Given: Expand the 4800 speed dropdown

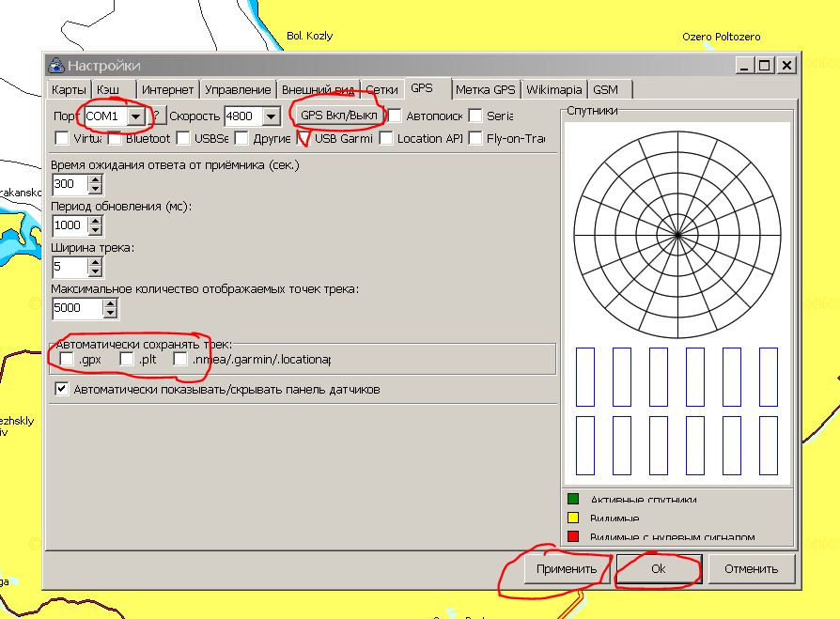Looking at the screenshot, I should [271, 116].
